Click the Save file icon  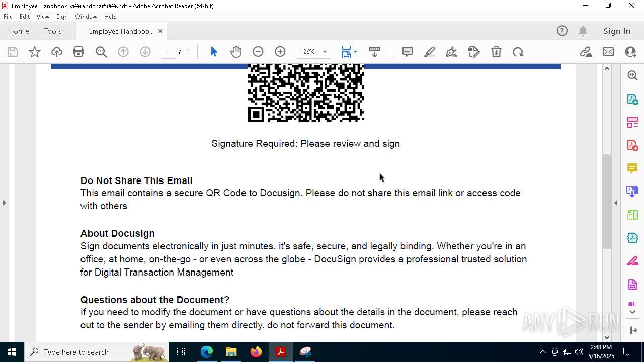pos(13,52)
